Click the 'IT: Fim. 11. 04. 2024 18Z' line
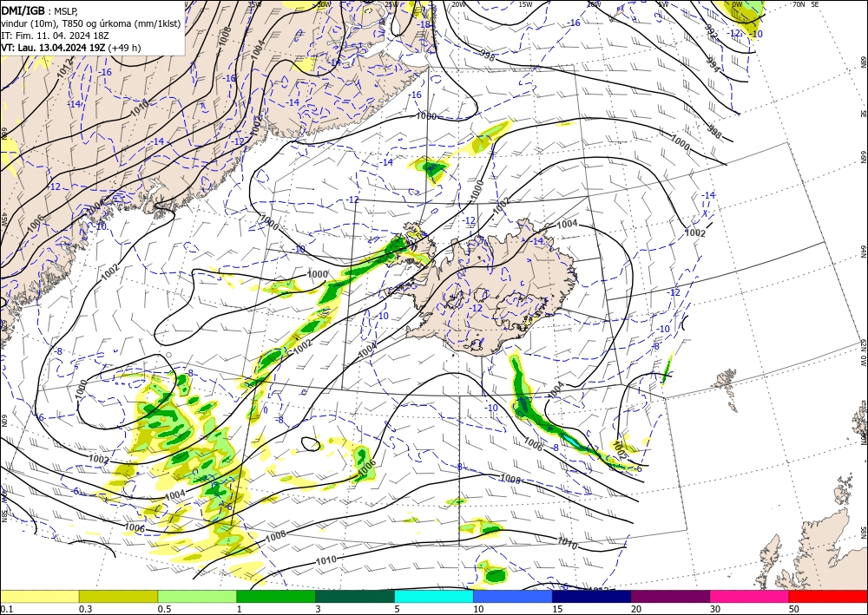The width and height of the screenshot is (868, 615). 55,36
